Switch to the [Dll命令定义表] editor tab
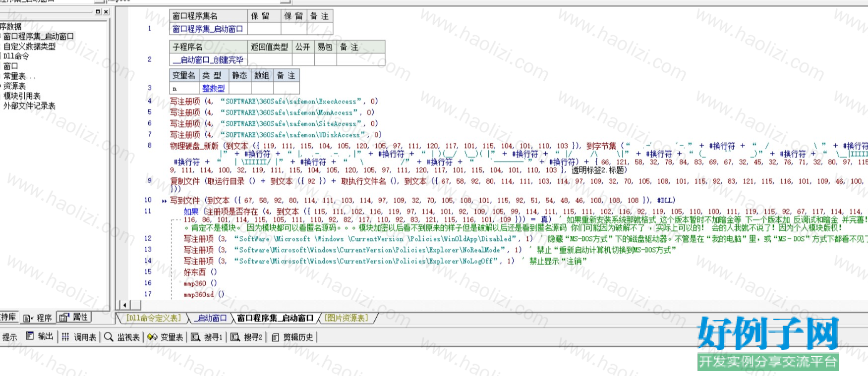This screenshot has height=376, width=868. 153,318
